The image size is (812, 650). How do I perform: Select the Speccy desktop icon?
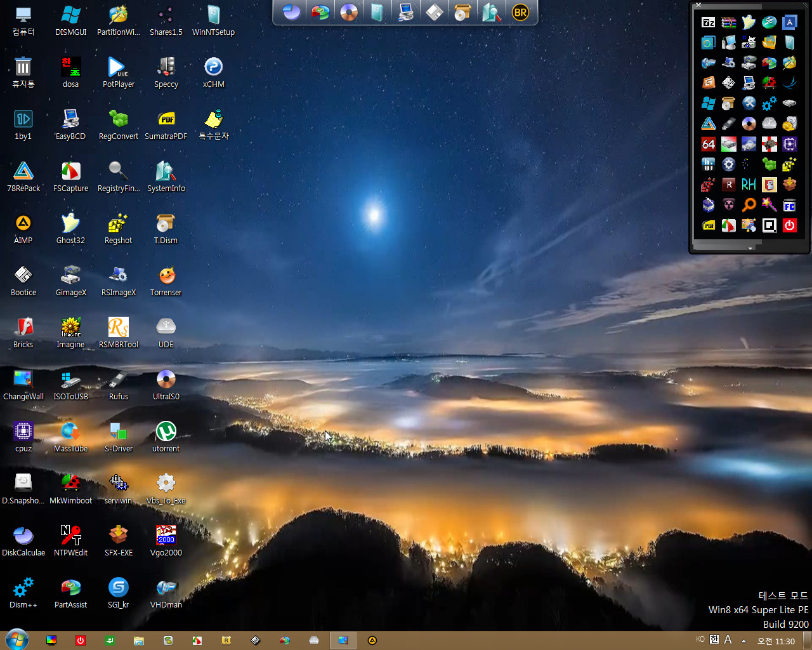point(166,73)
